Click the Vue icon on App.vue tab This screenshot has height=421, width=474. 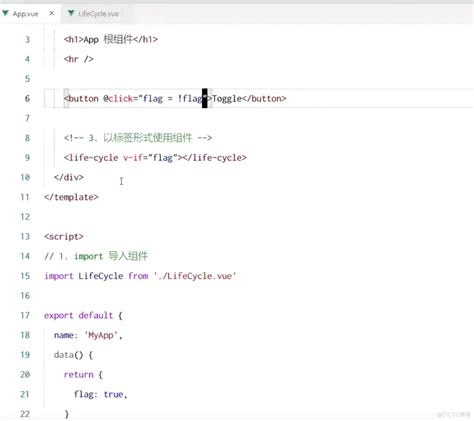click(5, 13)
